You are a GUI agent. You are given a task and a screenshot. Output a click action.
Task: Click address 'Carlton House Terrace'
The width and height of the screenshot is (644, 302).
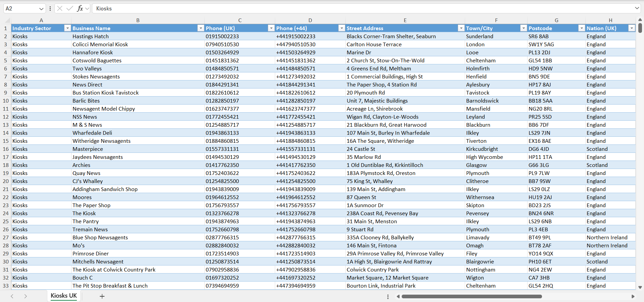(405, 44)
